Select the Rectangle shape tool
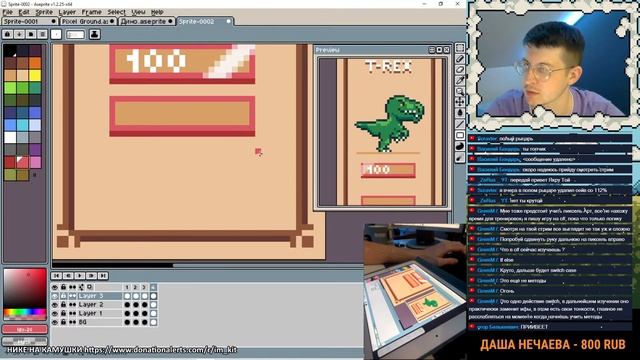This screenshot has width=640, height=360. coord(460,135)
